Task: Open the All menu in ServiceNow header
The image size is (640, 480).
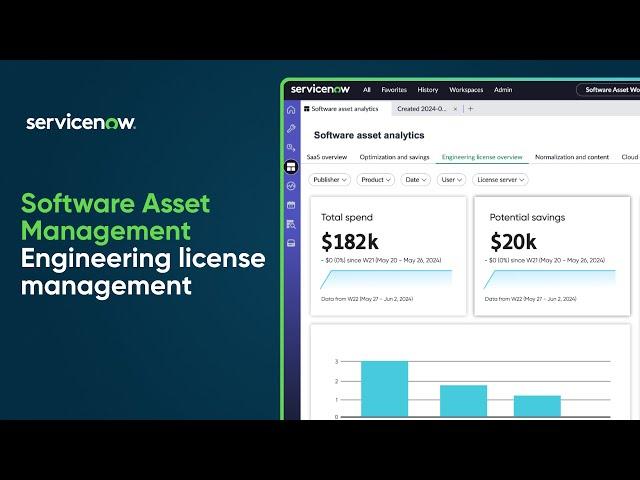Action: click(367, 90)
